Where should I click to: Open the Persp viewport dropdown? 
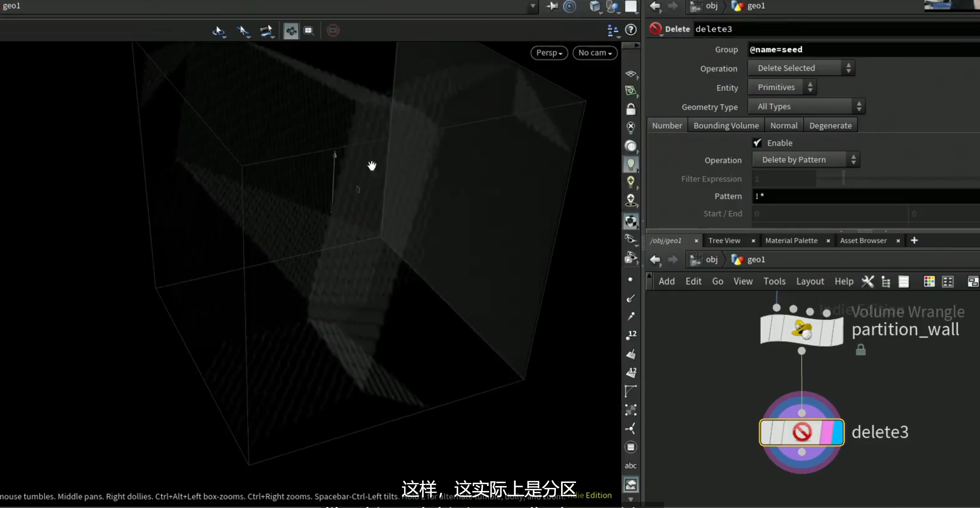549,53
